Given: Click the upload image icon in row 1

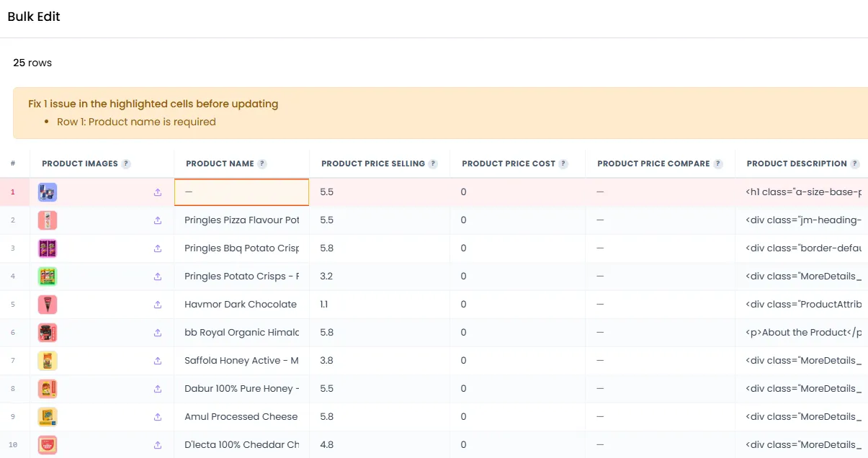Looking at the screenshot, I should 158,192.
